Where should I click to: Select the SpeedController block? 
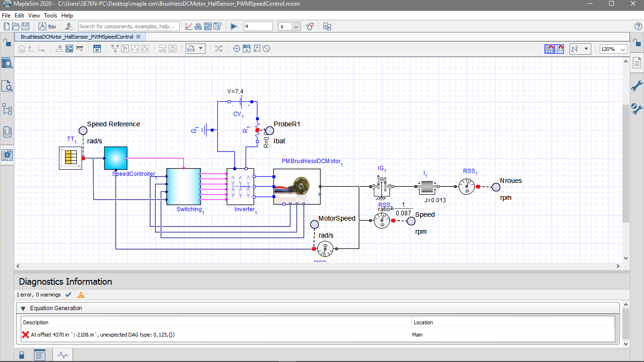click(116, 158)
